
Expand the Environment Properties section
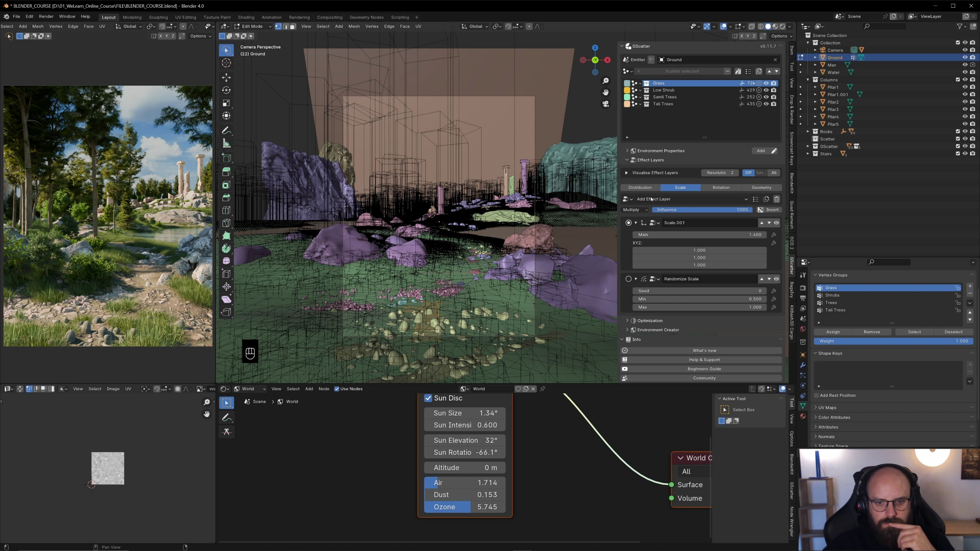(660, 151)
